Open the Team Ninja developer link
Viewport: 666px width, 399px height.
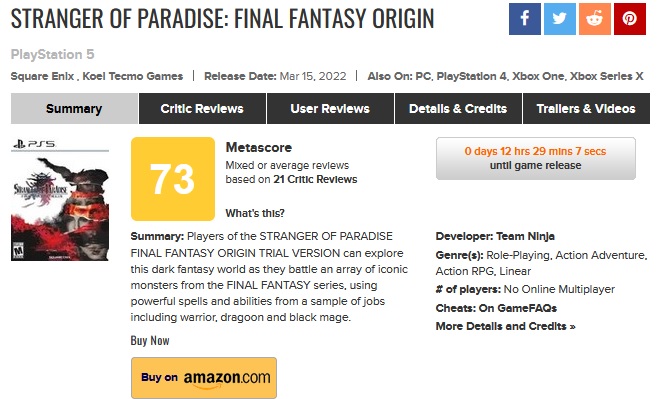[525, 236]
